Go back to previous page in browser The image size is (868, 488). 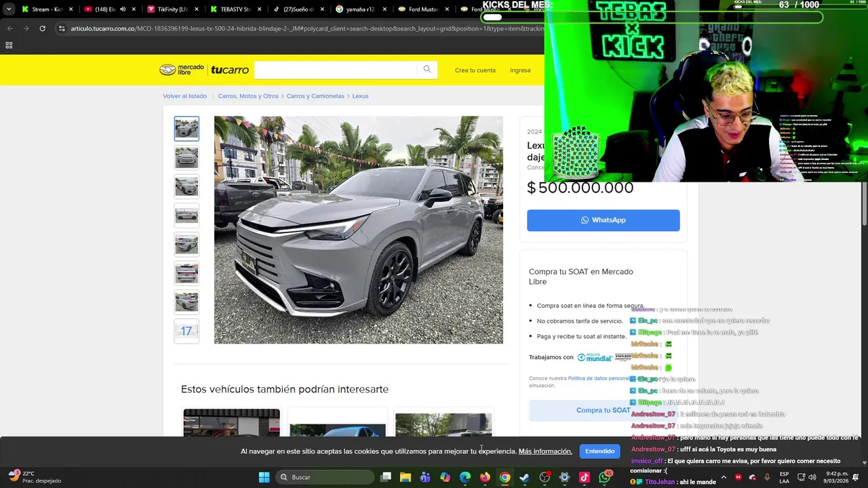[x=9, y=28]
